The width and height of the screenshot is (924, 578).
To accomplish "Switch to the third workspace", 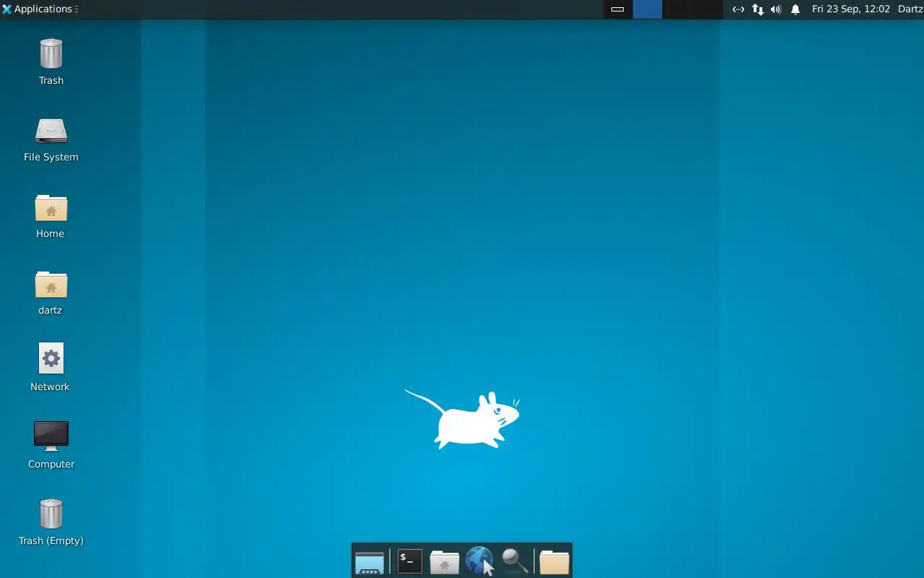I will coord(677,9).
